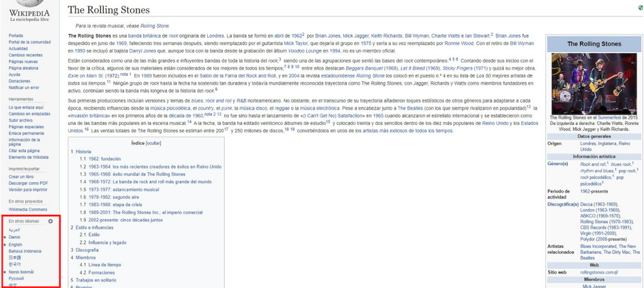View Cambios recientes

pyautogui.click(x=25, y=55)
